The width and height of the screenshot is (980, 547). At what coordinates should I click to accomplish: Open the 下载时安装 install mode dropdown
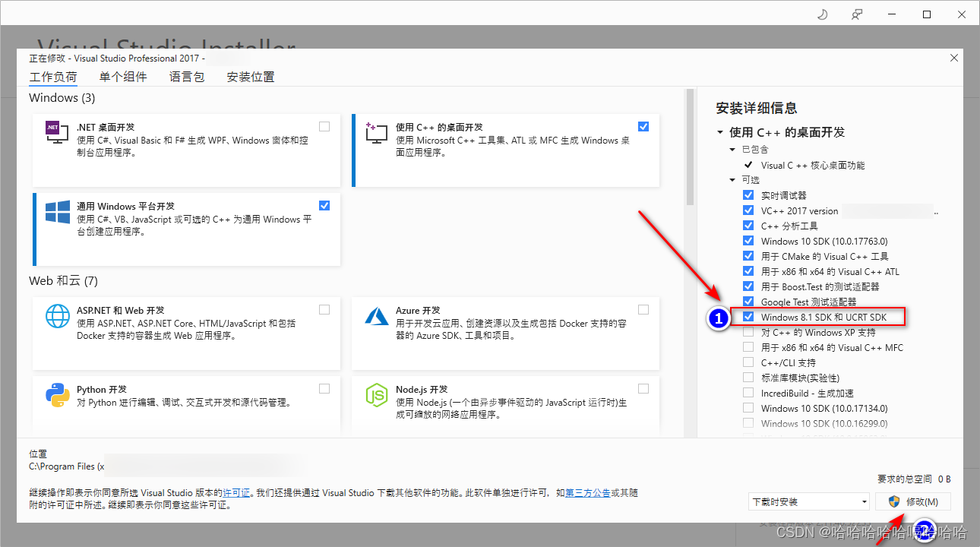808,501
